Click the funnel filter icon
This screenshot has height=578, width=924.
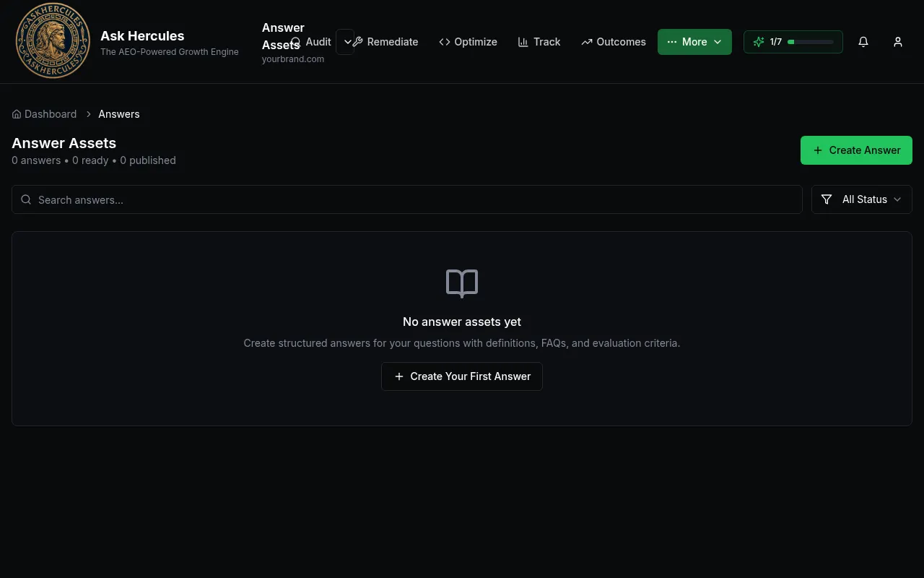point(827,199)
